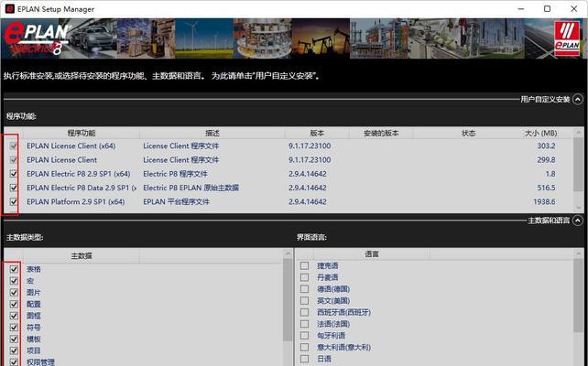Click the red EPLAN logo at banner right
588x366 pixels.
(x=567, y=38)
